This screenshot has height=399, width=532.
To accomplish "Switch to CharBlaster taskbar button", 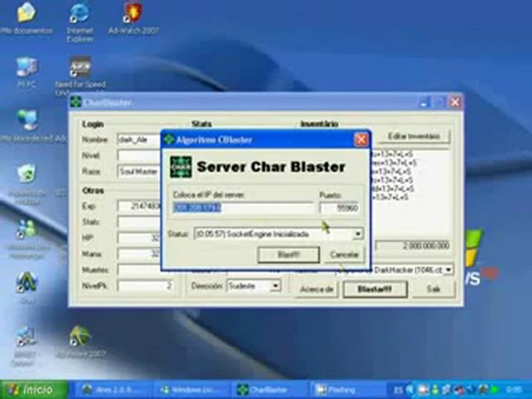I will point(270,390).
